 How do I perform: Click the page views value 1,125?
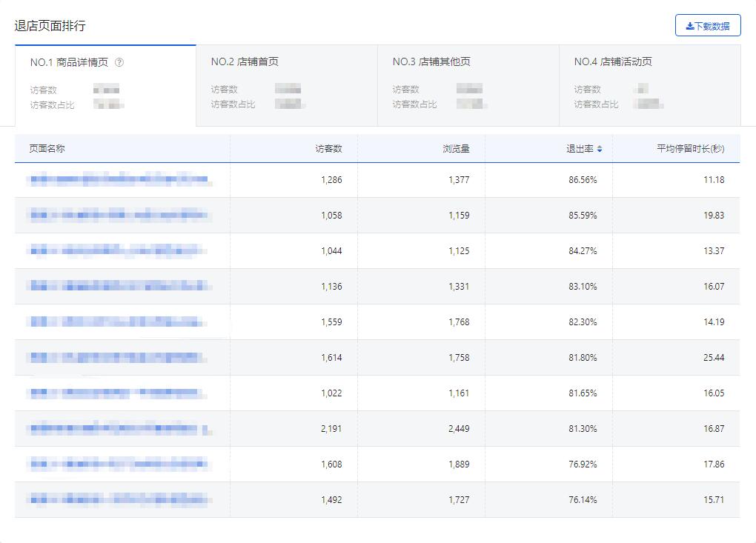pyautogui.click(x=459, y=250)
